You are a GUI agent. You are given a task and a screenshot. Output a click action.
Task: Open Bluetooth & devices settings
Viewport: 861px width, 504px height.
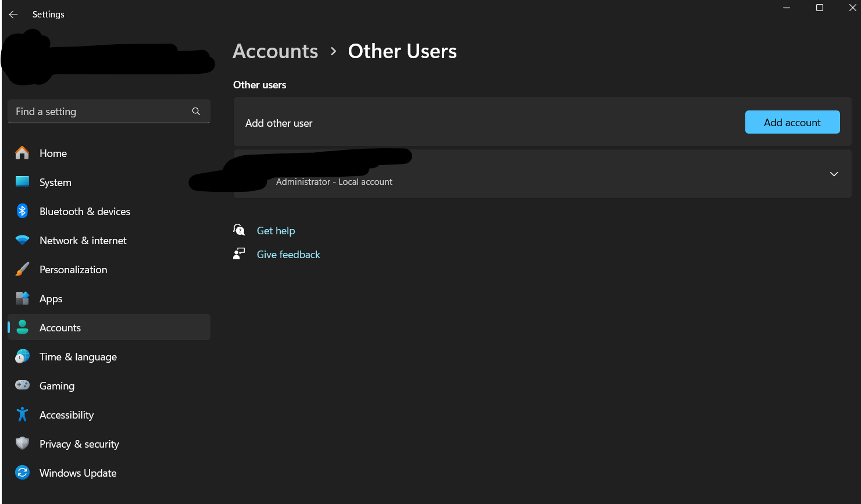click(109, 211)
